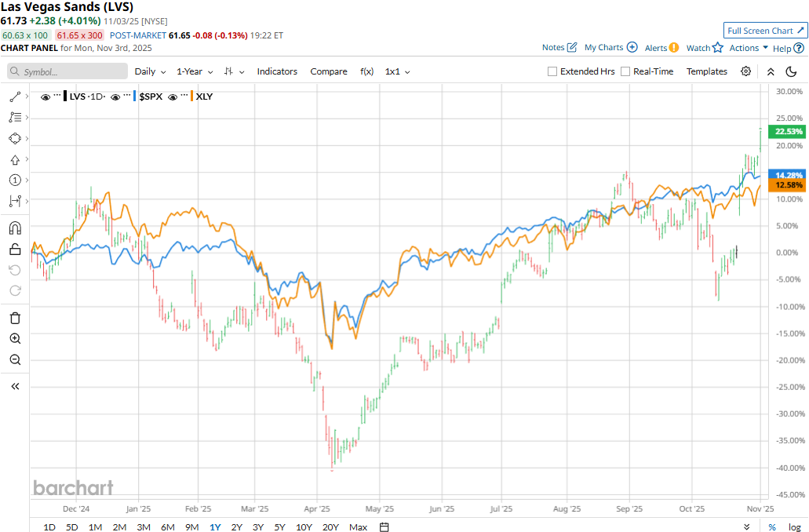The image size is (809, 532).
Task: Click the XLY orange color swatch
Action: [190, 97]
